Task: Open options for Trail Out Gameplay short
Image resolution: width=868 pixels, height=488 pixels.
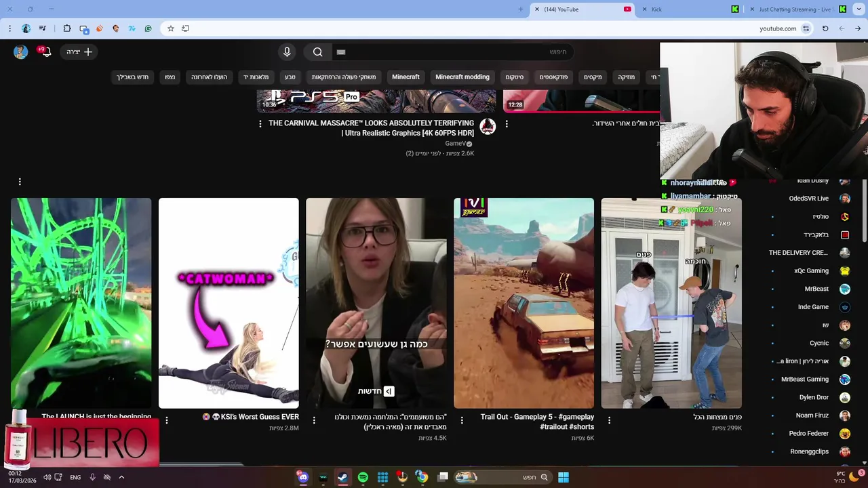Action: pos(462,420)
